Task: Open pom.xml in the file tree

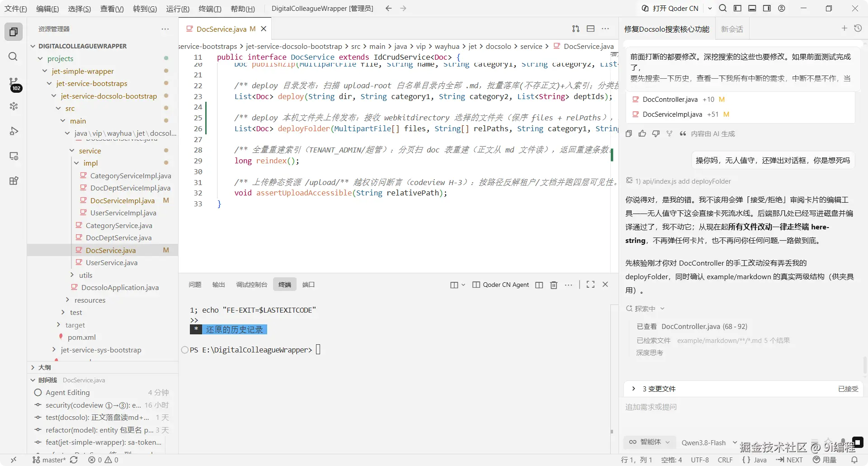Action: [x=81, y=338]
